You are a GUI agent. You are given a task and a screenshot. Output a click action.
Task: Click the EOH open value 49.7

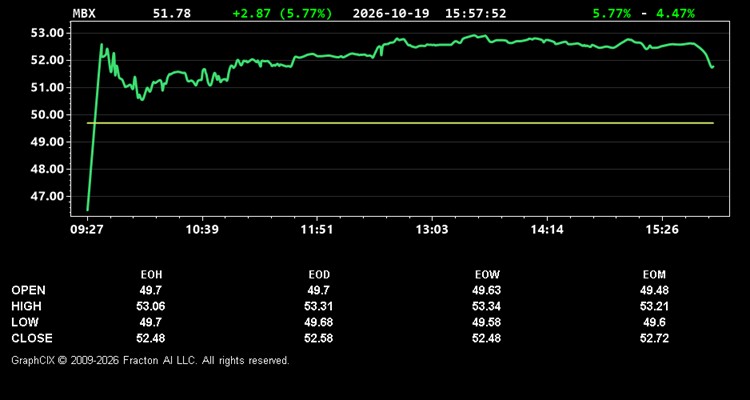(x=151, y=290)
